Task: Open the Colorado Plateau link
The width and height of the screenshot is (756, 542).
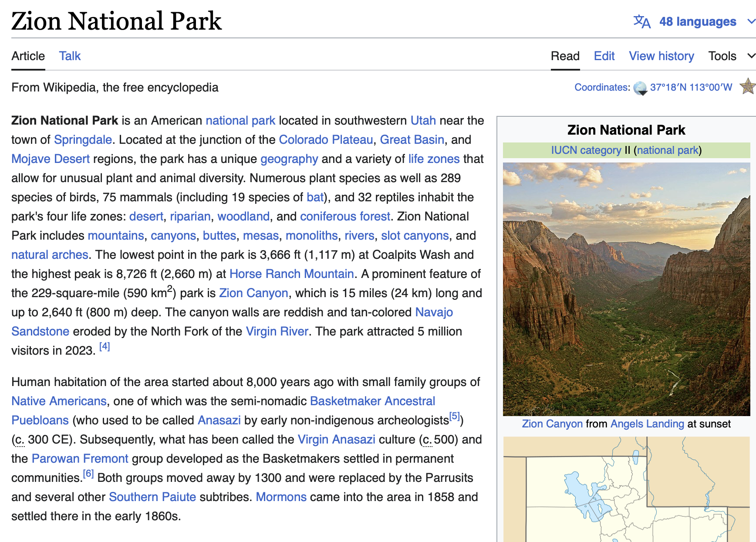Action: (x=326, y=139)
